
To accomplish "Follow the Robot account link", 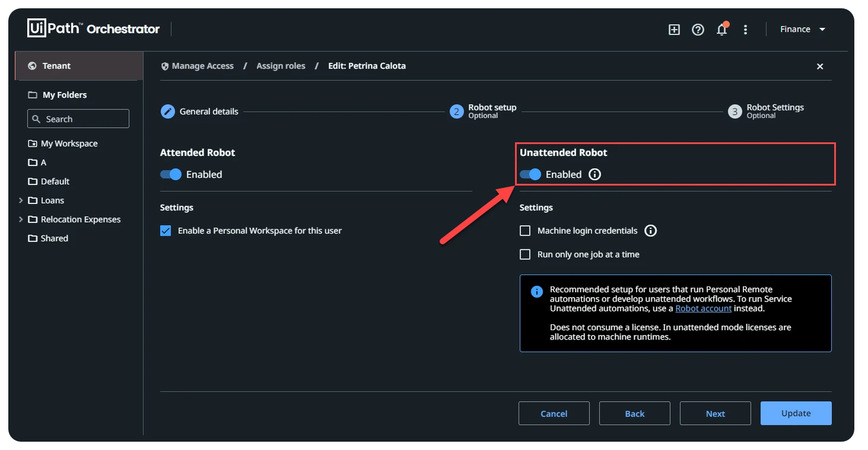I will tap(704, 308).
